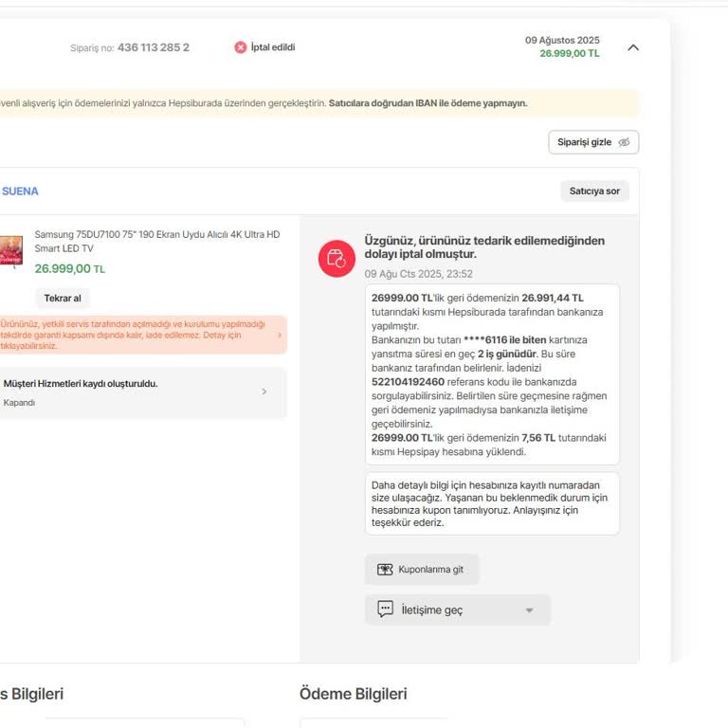Open Samsung 75DU7100 product title link
The image size is (728, 728).
click(x=157, y=242)
